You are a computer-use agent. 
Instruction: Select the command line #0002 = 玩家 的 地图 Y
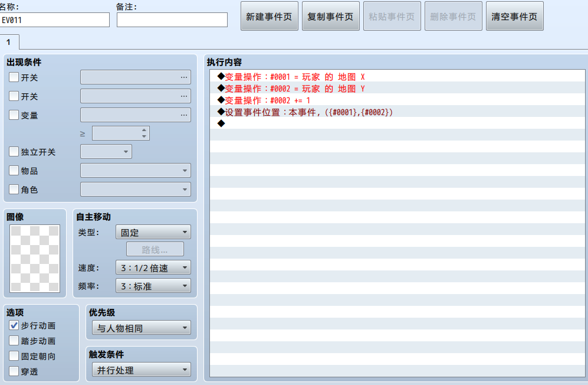[x=398, y=89]
